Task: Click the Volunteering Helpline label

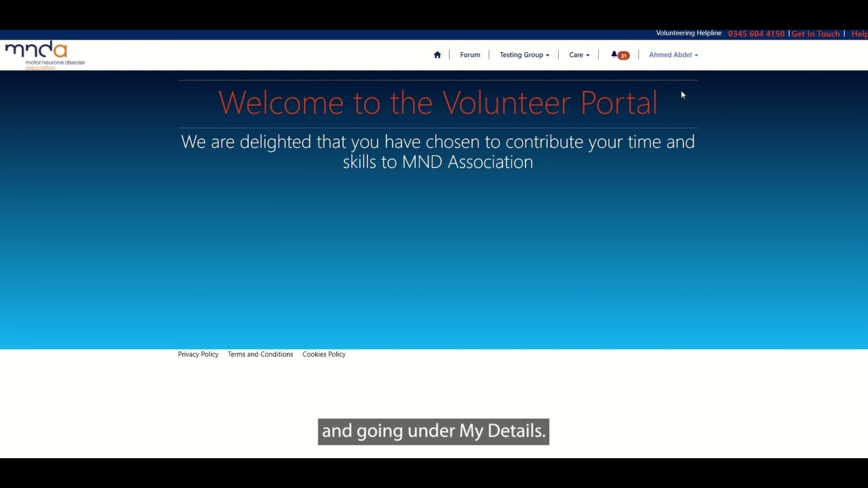Action: 689,33
